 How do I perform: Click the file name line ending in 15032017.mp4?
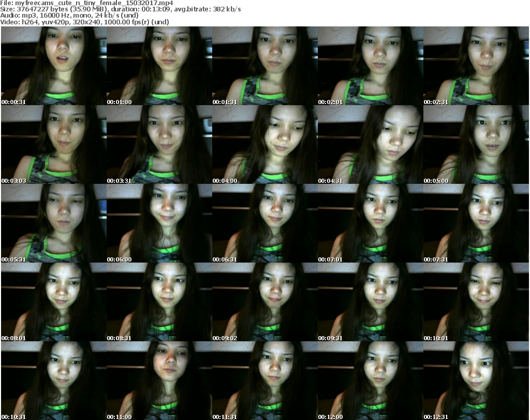86,3
